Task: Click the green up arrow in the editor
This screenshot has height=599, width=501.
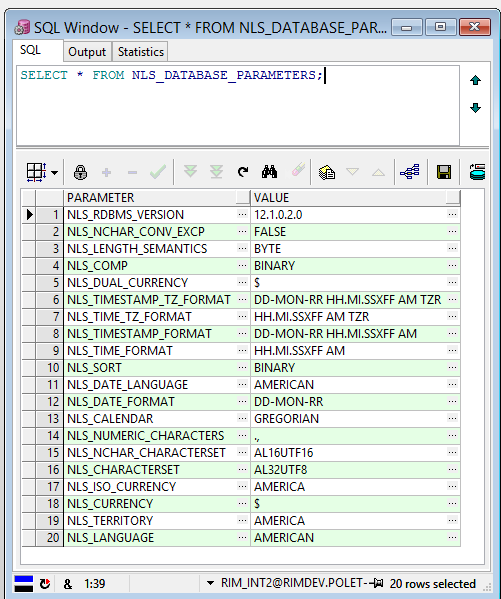Action: click(x=475, y=80)
